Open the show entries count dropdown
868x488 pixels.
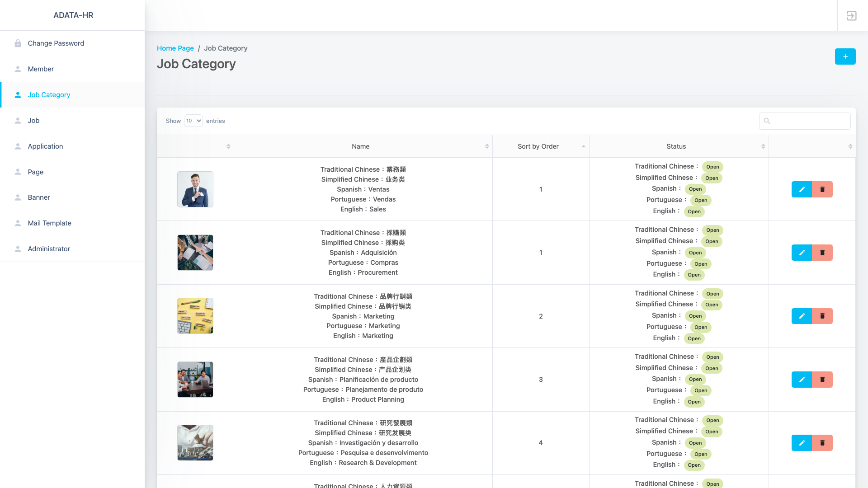(193, 121)
